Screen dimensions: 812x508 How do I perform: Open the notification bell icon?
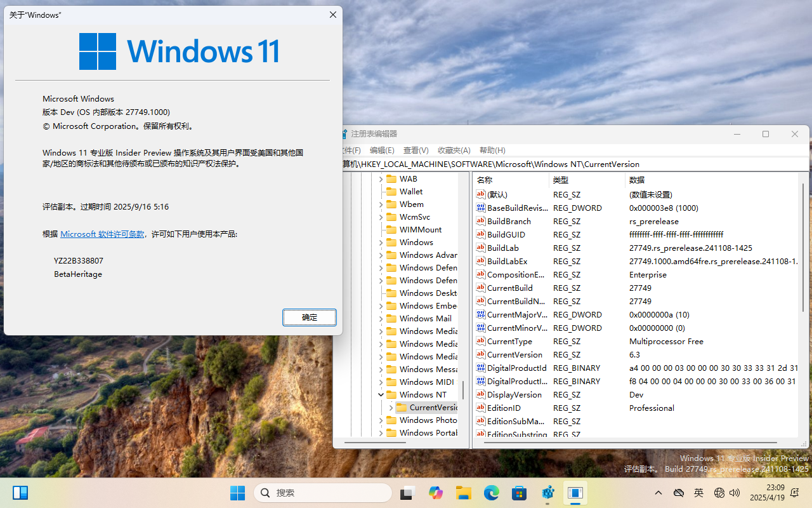pos(796,493)
